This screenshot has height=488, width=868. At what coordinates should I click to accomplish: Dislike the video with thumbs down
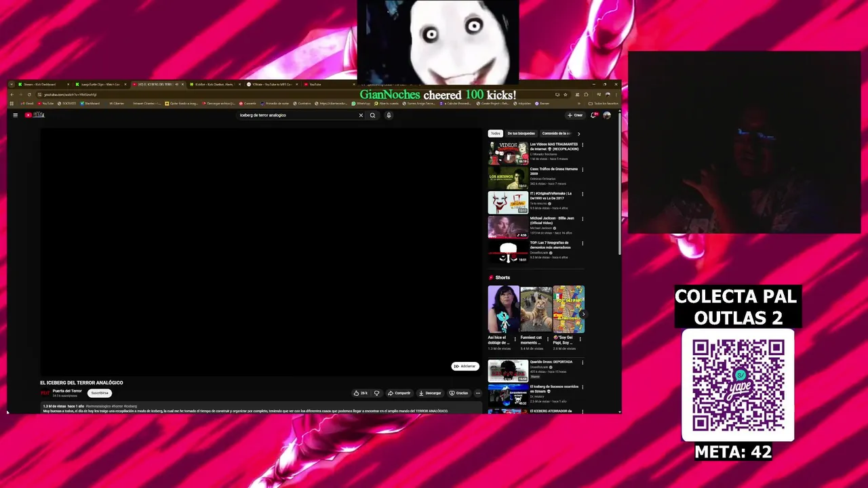pos(377,393)
